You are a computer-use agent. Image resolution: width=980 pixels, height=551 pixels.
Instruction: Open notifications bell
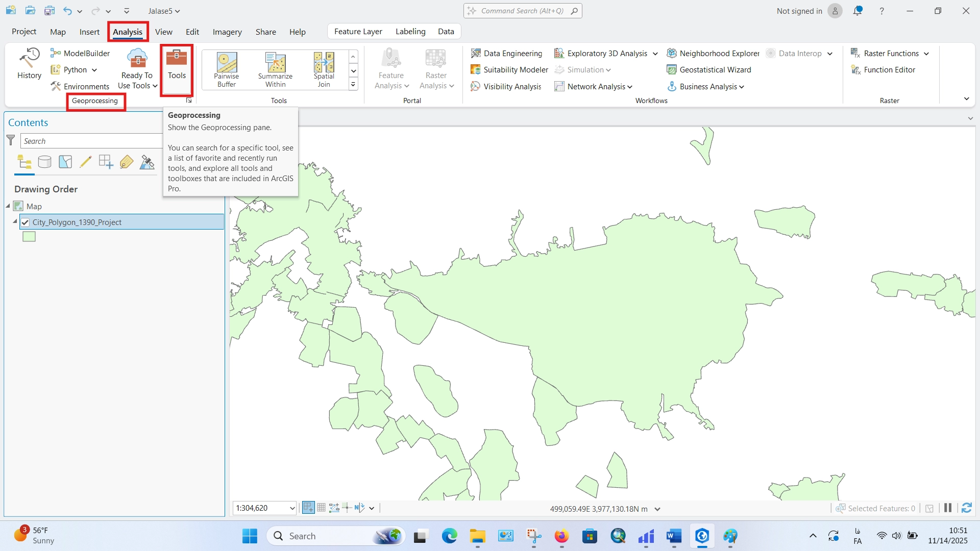click(x=857, y=11)
